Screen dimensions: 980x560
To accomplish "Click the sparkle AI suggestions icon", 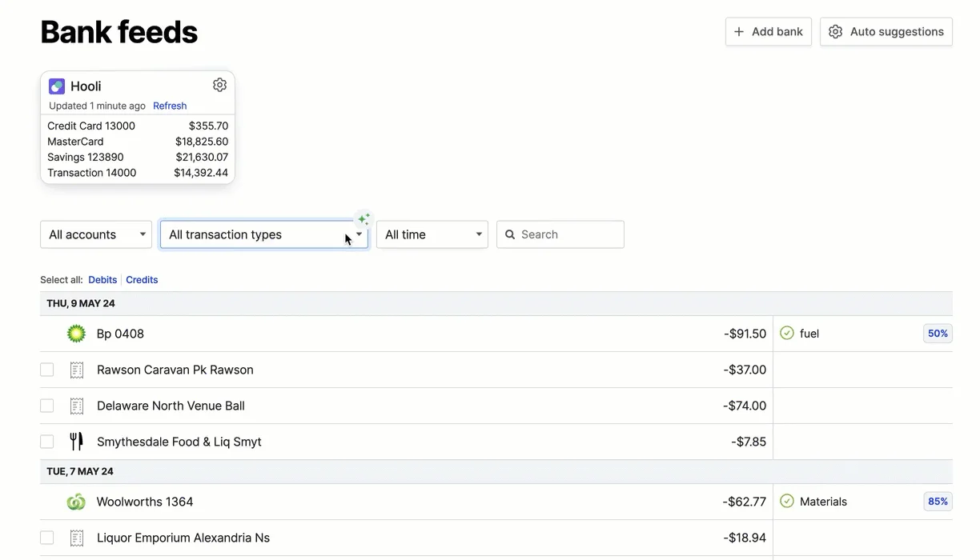I will (363, 219).
